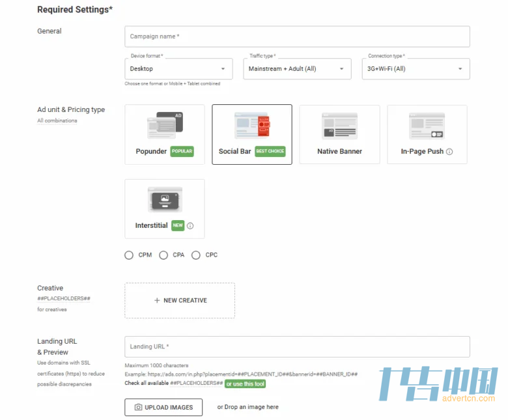This screenshot has height=420, width=508.
Task: Open the Device format dropdown
Action: (x=178, y=69)
